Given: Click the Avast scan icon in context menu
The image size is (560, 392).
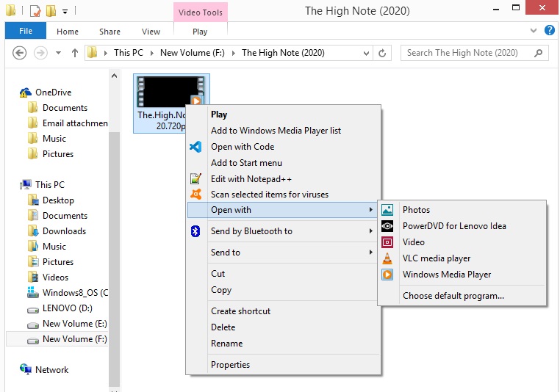Looking at the screenshot, I should point(195,194).
